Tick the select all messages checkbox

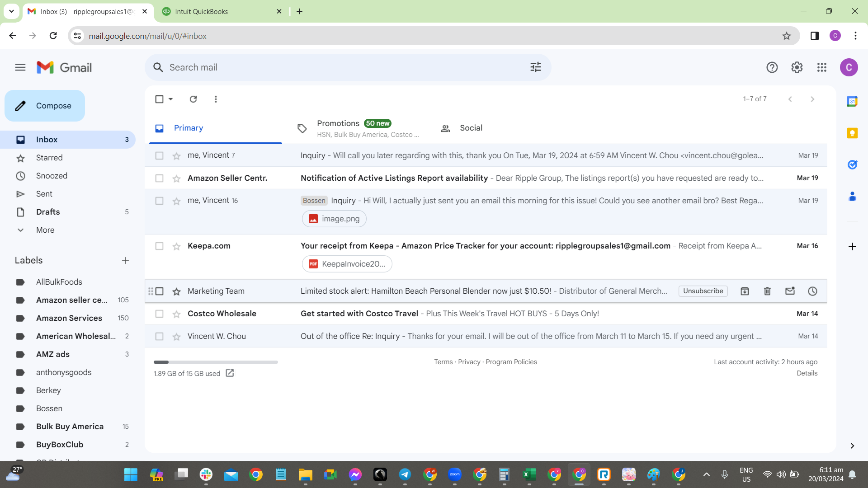point(159,99)
